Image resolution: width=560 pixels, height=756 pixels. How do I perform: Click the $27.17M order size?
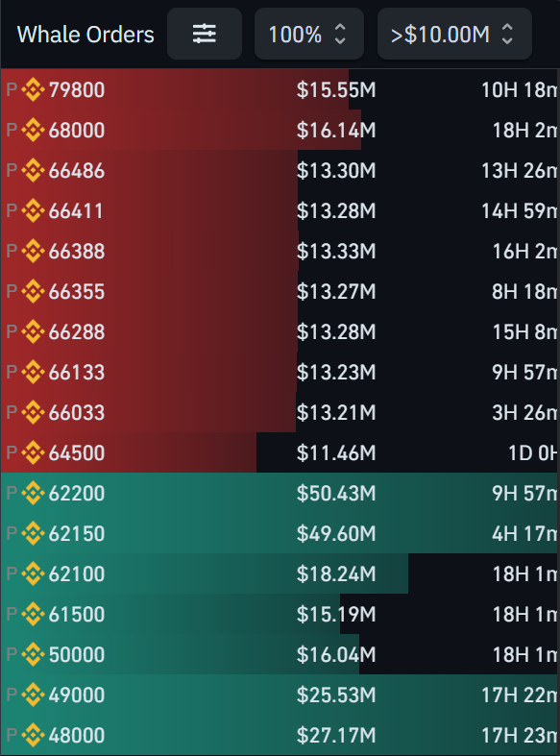tap(336, 736)
